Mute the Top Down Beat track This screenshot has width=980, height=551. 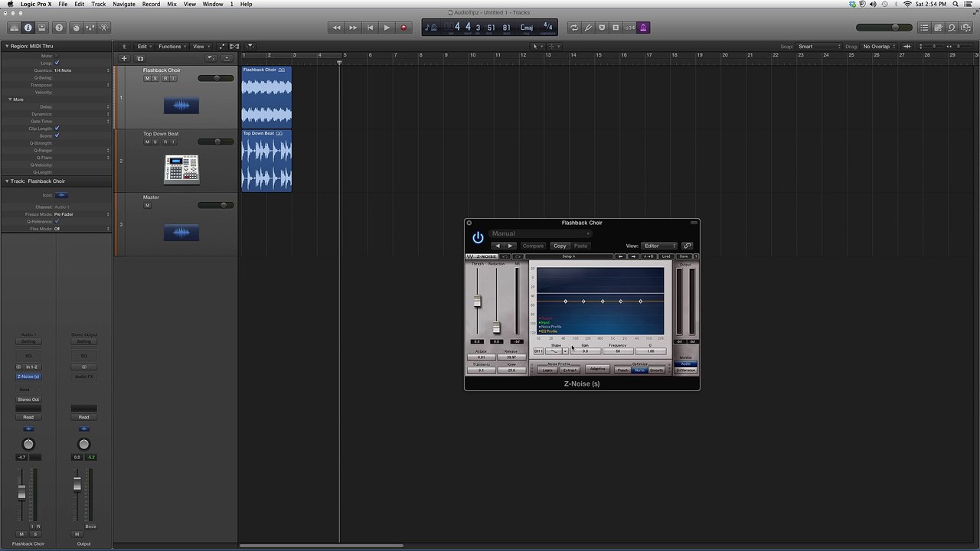pyautogui.click(x=147, y=142)
